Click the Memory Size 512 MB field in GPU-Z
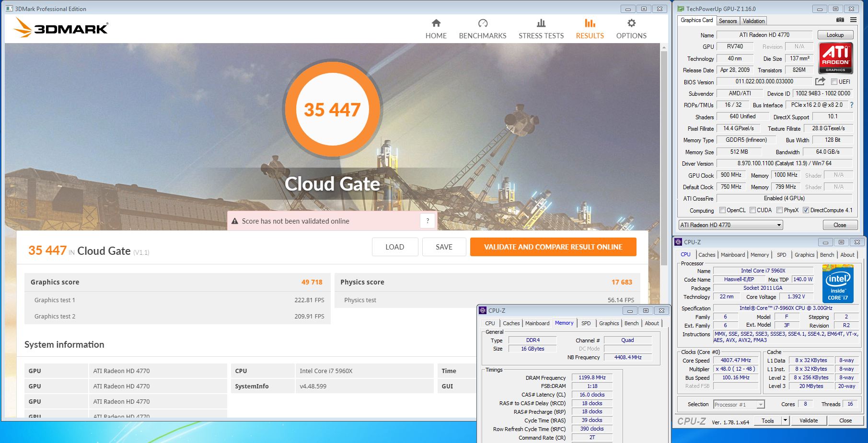Viewport: 868px width, 443px height. (x=739, y=152)
